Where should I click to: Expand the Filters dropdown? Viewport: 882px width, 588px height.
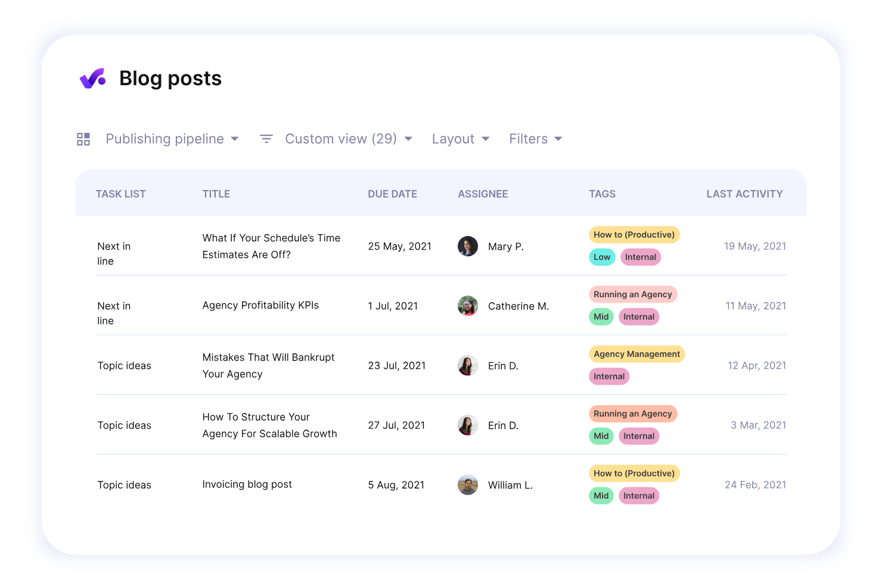click(535, 138)
